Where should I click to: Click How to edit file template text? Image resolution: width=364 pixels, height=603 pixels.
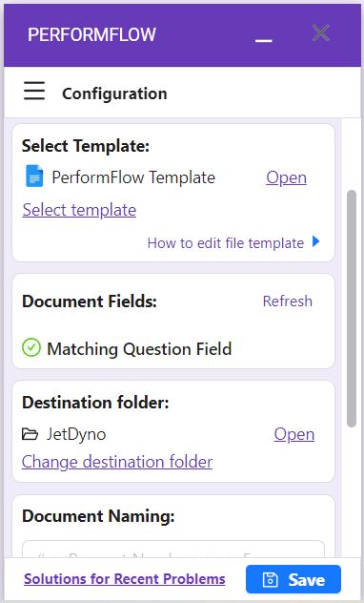click(x=226, y=243)
